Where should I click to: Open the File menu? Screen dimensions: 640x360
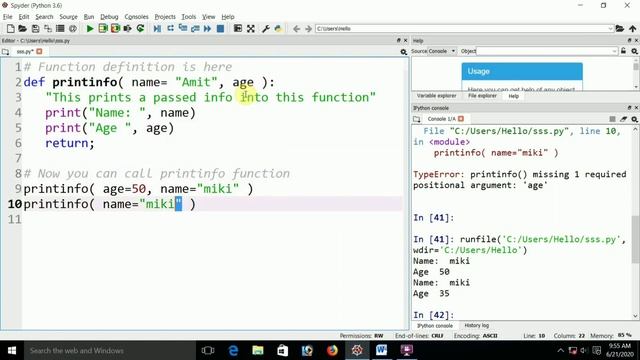(8, 17)
